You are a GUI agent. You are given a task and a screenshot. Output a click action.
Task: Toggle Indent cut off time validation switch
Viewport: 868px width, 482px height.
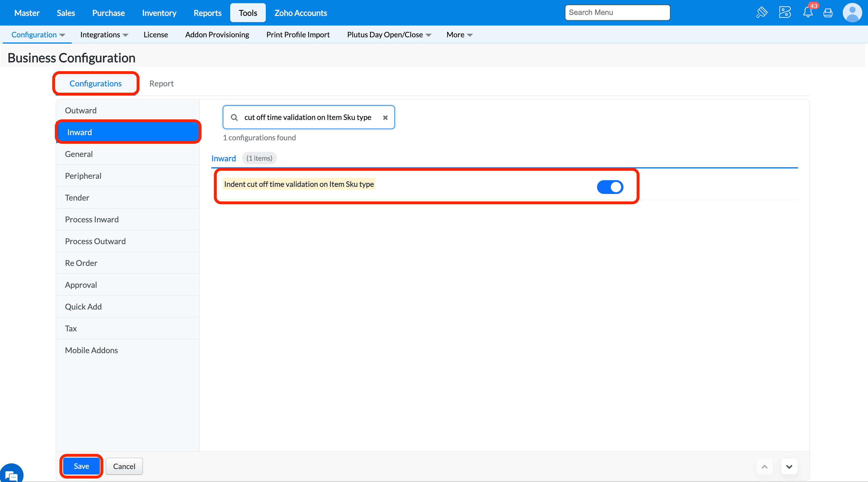click(x=610, y=187)
